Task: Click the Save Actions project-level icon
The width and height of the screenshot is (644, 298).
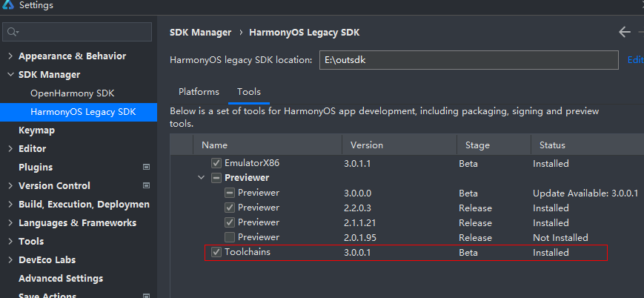Action: 146,296
